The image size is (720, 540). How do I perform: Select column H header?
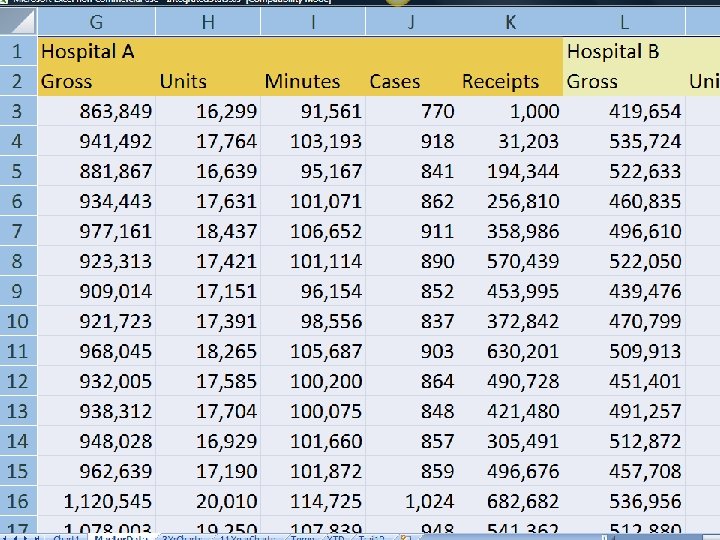208,20
